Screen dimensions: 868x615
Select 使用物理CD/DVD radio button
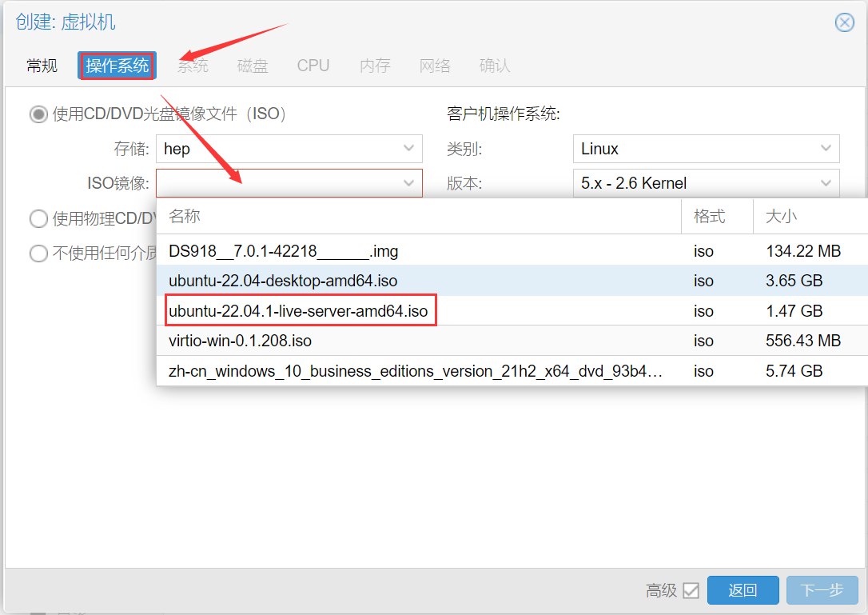pyautogui.click(x=38, y=218)
